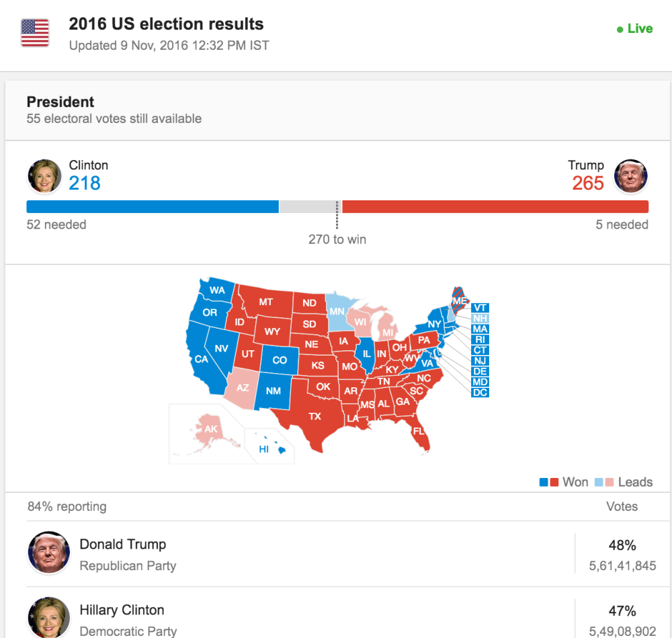Expand the Votes column header
Viewport: 672px width, 638px height.
click(622, 506)
